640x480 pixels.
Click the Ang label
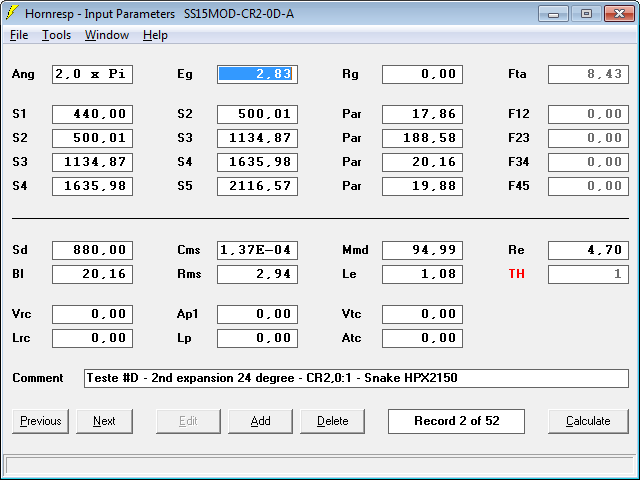coord(23,75)
